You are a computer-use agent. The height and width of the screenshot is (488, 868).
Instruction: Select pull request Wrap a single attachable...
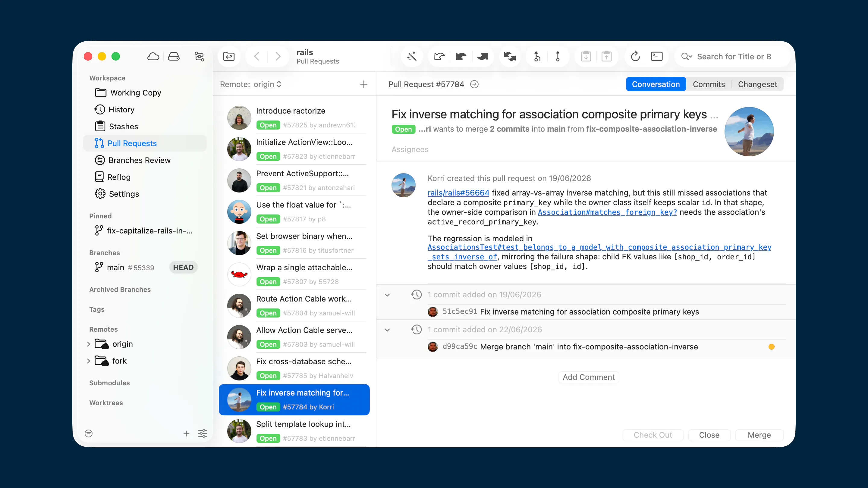(294, 274)
